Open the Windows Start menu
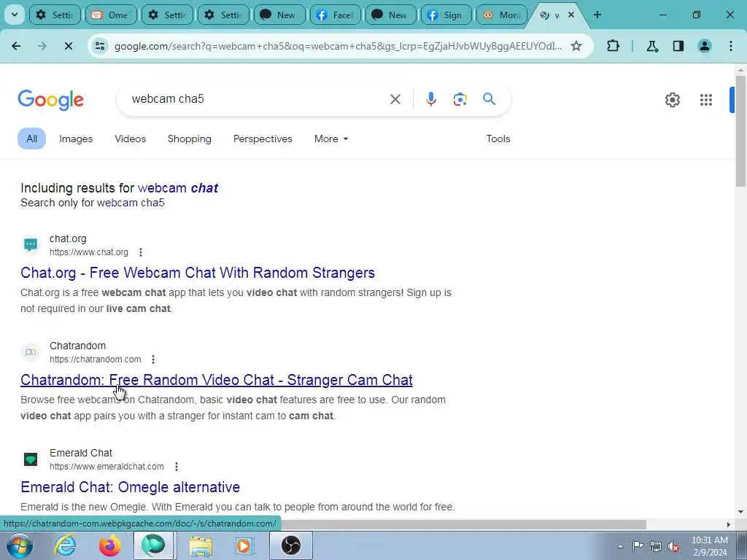Image resolution: width=747 pixels, height=560 pixels. pos(20,545)
